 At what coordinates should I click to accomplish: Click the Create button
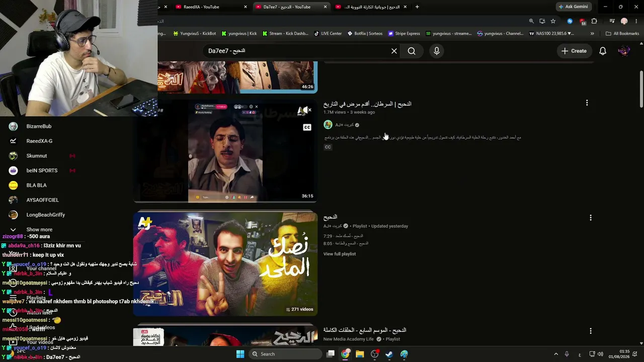(574, 51)
